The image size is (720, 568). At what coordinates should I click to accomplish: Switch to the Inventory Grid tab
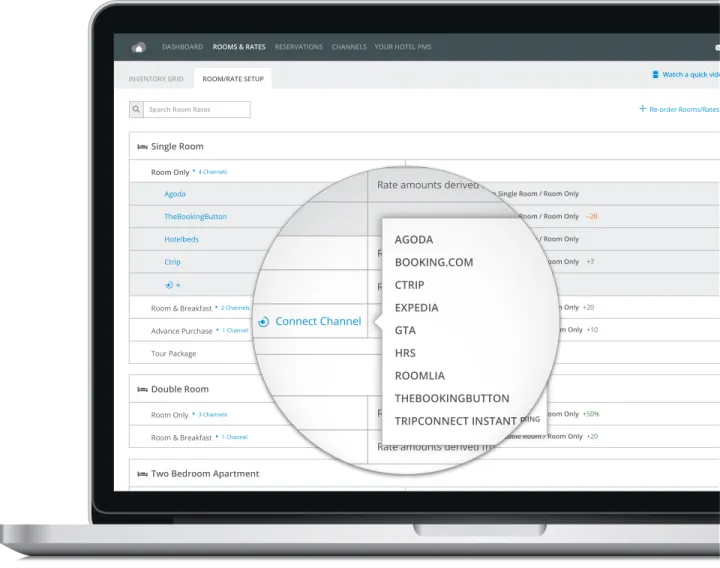tap(156, 79)
